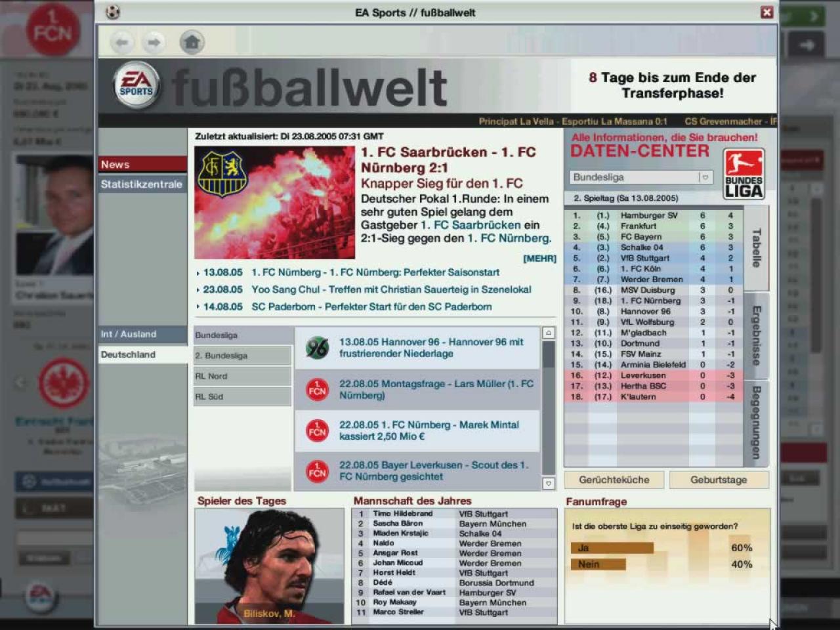Viewport: 840px width, 630px height.
Task: Switch to RL Süd news category
Action: 243,396
